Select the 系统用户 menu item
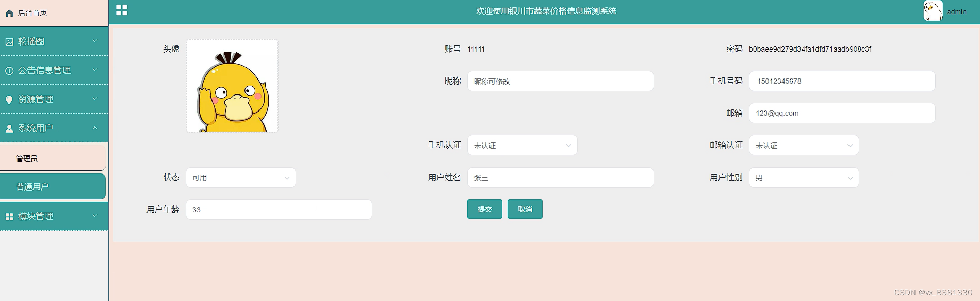 click(x=54, y=128)
